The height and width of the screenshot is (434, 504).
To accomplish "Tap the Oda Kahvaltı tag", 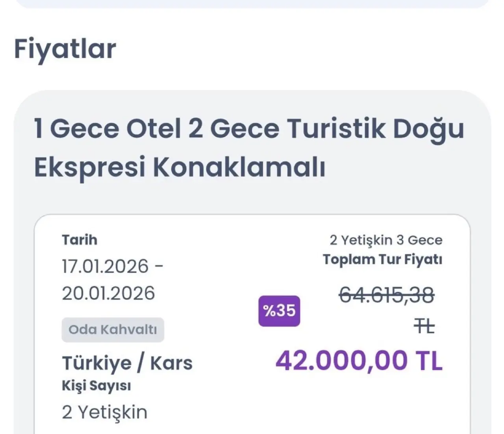I will pyautogui.click(x=113, y=330).
